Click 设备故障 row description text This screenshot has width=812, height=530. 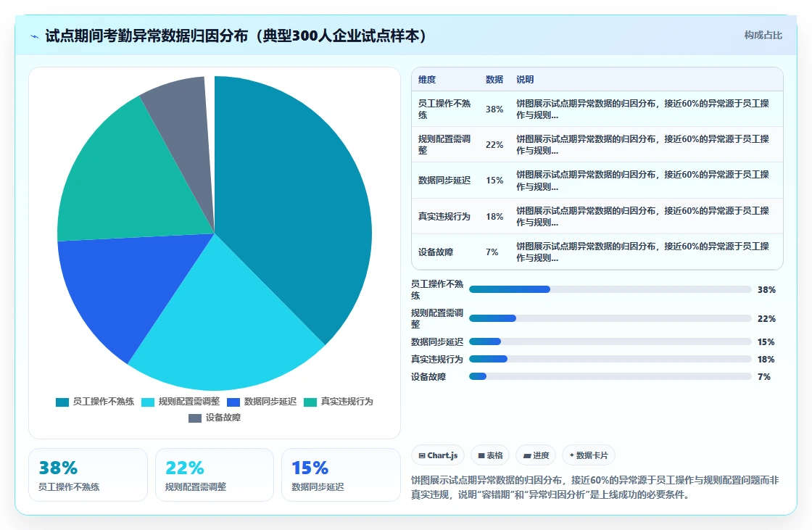click(x=642, y=252)
